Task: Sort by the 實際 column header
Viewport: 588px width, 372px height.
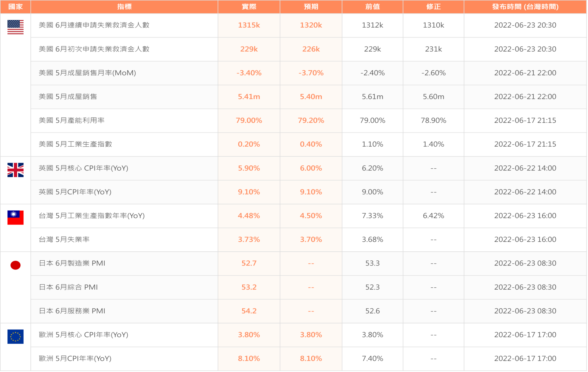Action: 249,7
